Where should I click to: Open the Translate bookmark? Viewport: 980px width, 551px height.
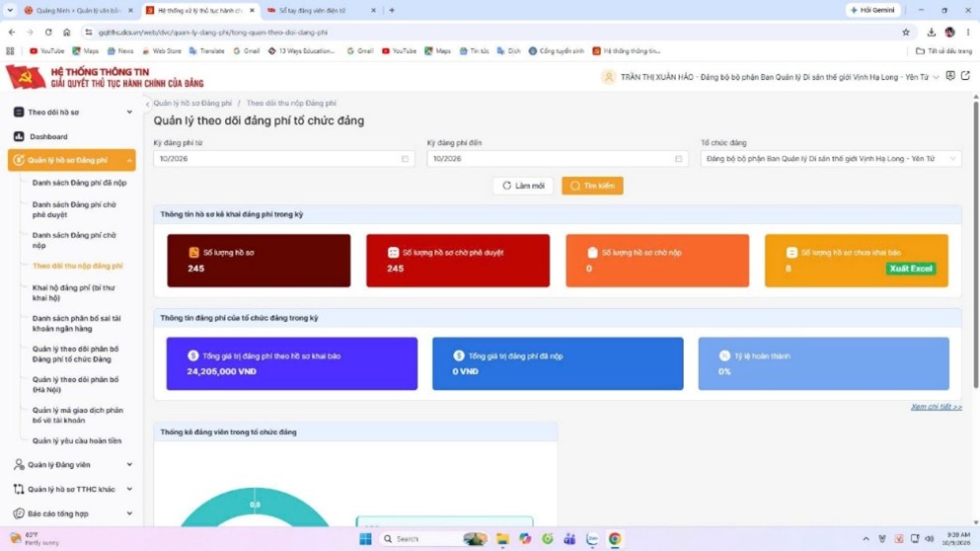206,50
